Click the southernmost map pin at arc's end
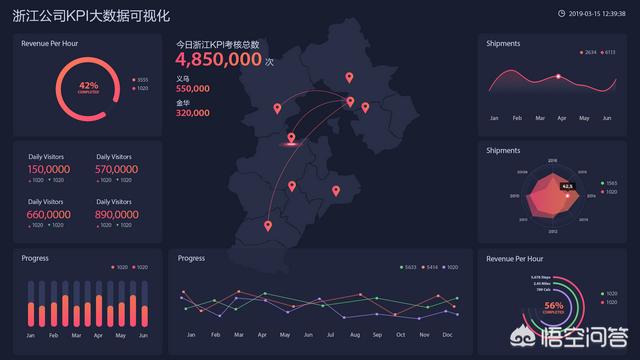 tap(268, 226)
